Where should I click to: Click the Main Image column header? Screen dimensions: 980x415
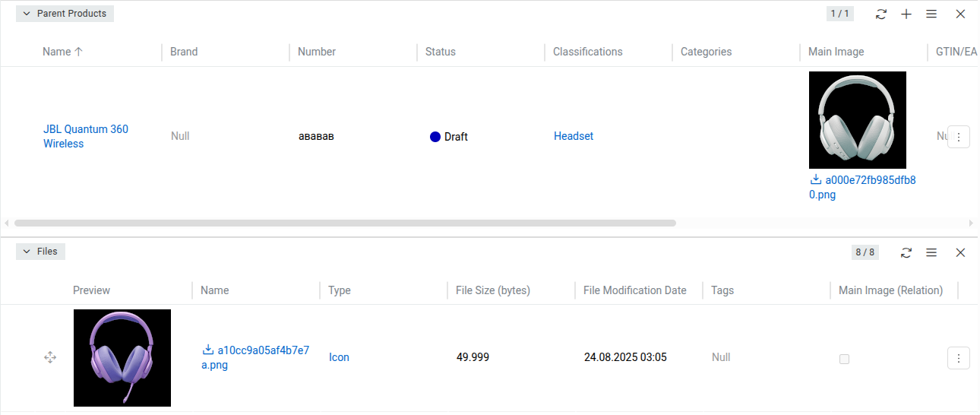[836, 52]
